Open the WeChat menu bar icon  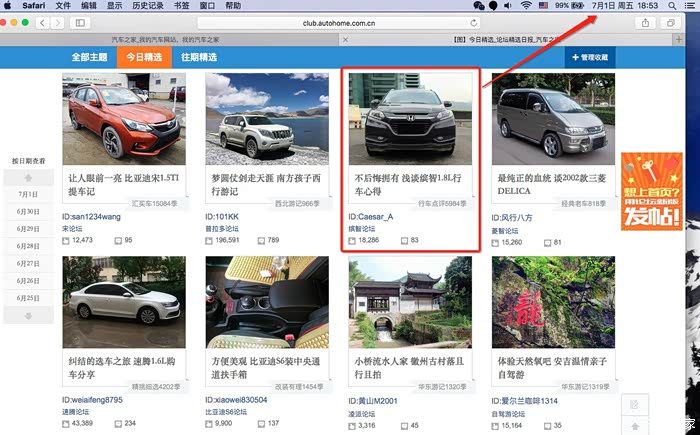pos(479,5)
